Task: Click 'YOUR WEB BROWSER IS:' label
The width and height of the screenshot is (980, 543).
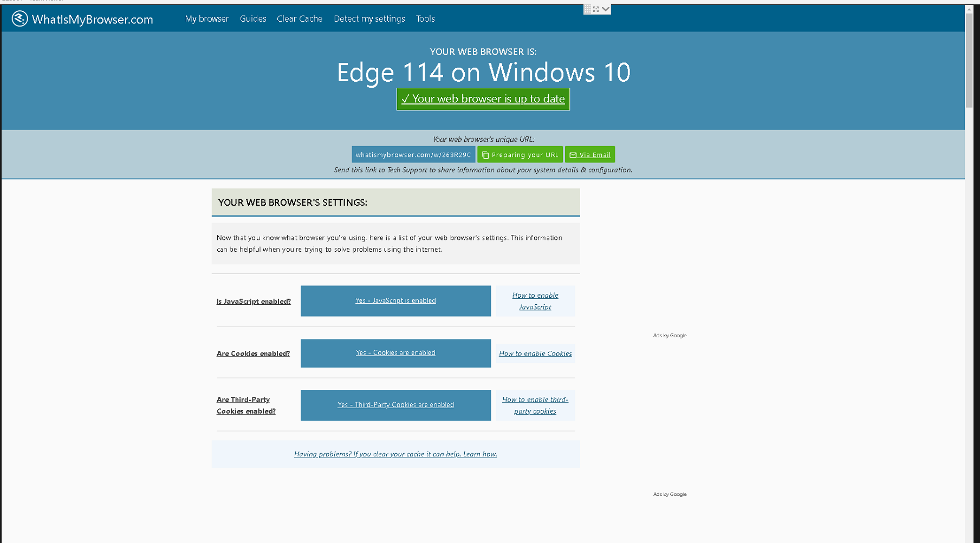Action: tap(483, 52)
